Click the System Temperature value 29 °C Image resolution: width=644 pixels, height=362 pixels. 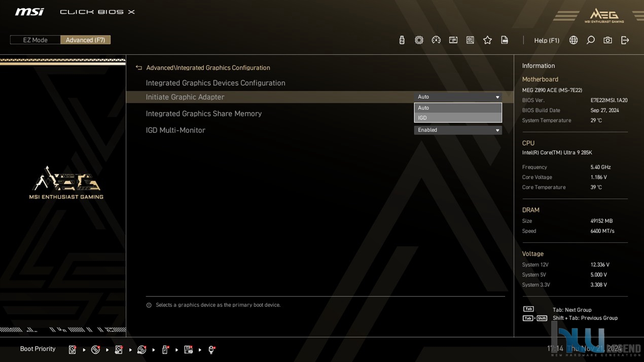[x=596, y=121]
